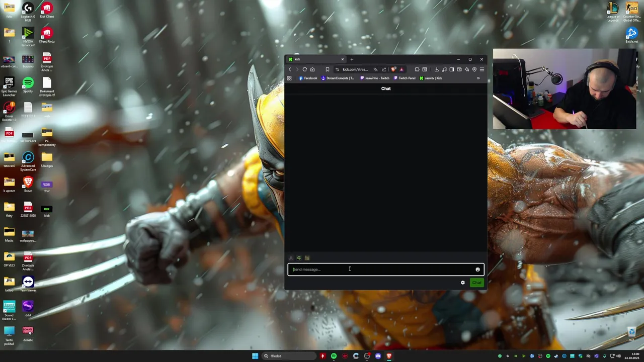Select the Driver Booster desktop icon
The height and width of the screenshot is (362, 644).
[9, 112]
